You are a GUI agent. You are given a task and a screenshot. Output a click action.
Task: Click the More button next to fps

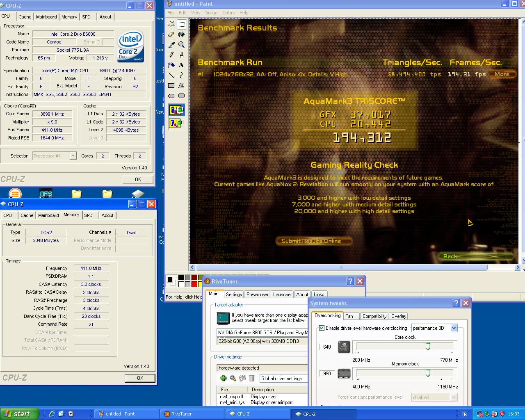click(x=502, y=74)
